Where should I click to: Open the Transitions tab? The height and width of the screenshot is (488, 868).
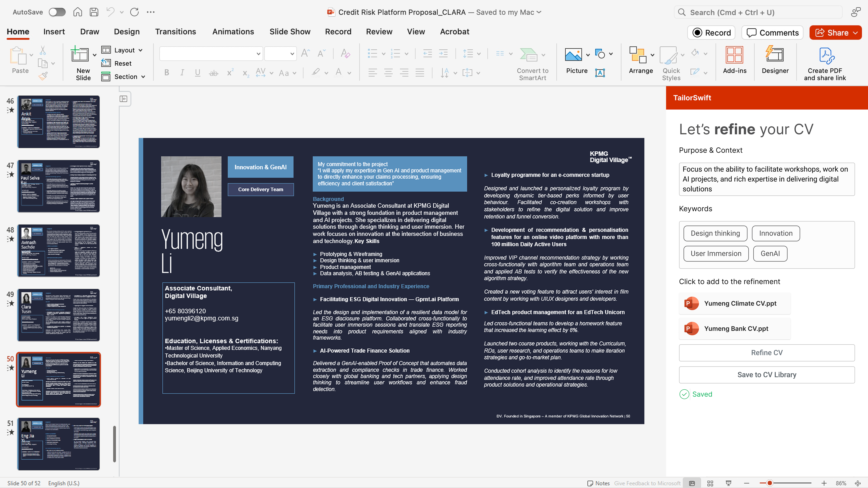click(175, 32)
